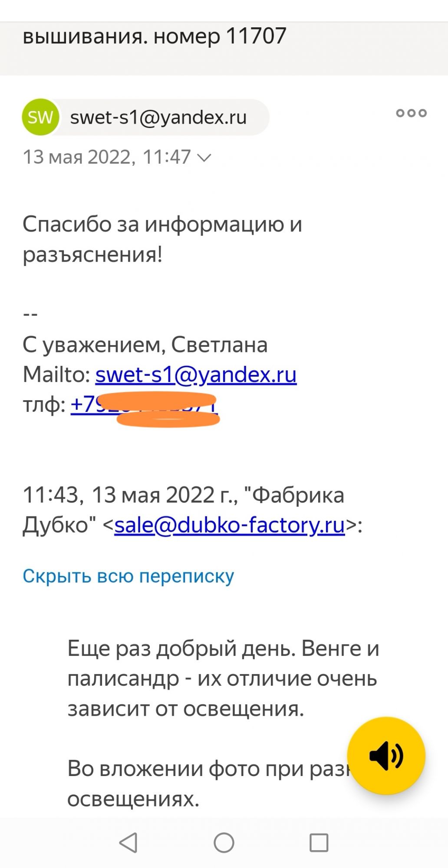
Task: Tap the "Mailto:" label in the signature
Action: 56,375
